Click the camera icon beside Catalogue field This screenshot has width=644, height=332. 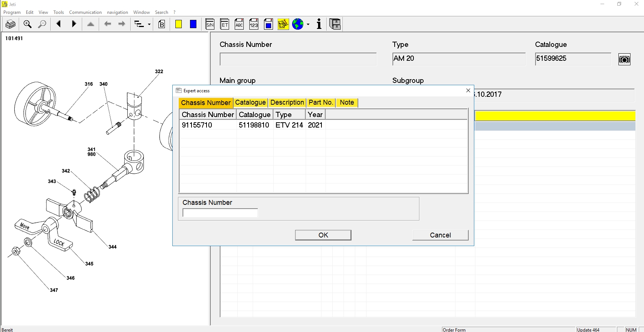click(x=624, y=59)
